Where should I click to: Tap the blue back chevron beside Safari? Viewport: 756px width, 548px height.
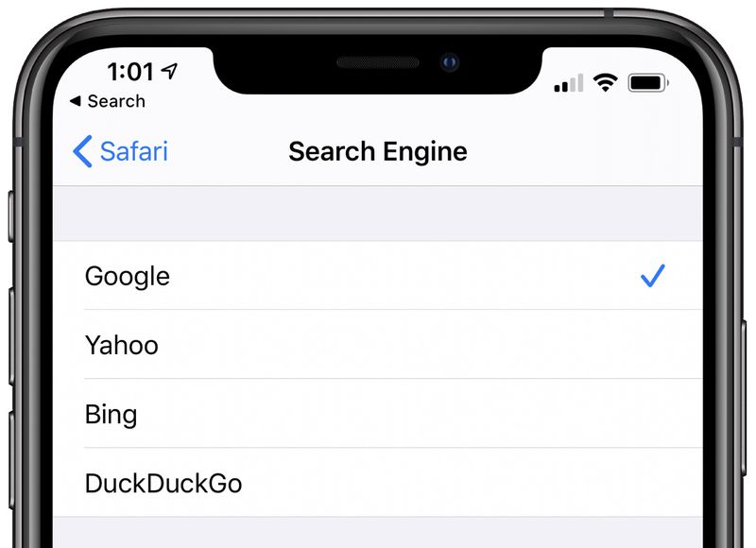(x=82, y=151)
